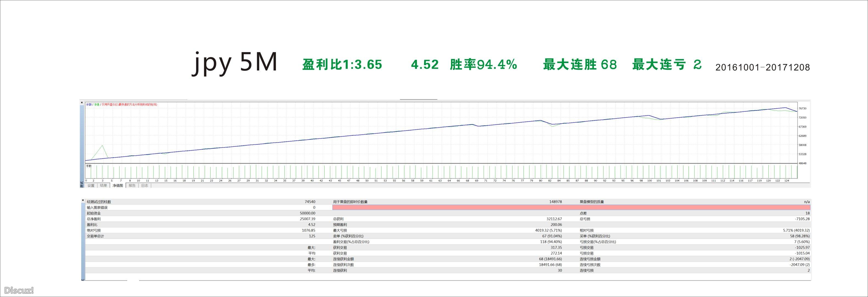Select the 118 (94.40%) profit trades value
The image size is (868, 297).
550,242
